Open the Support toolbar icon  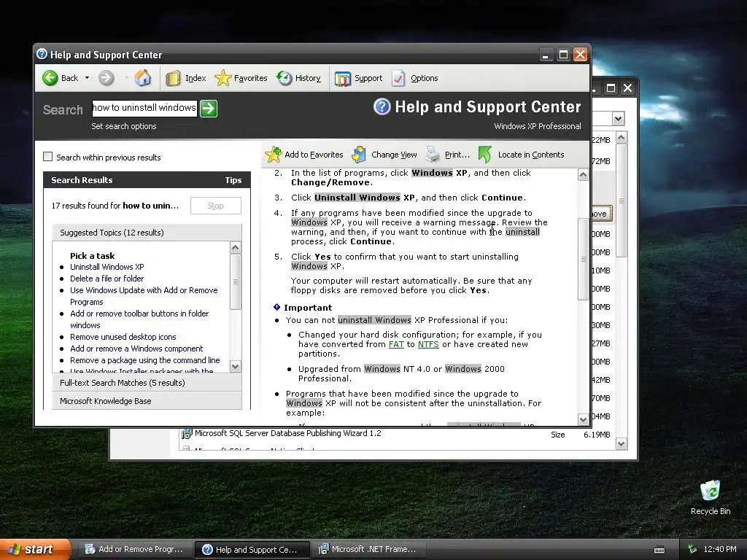pyautogui.click(x=343, y=79)
